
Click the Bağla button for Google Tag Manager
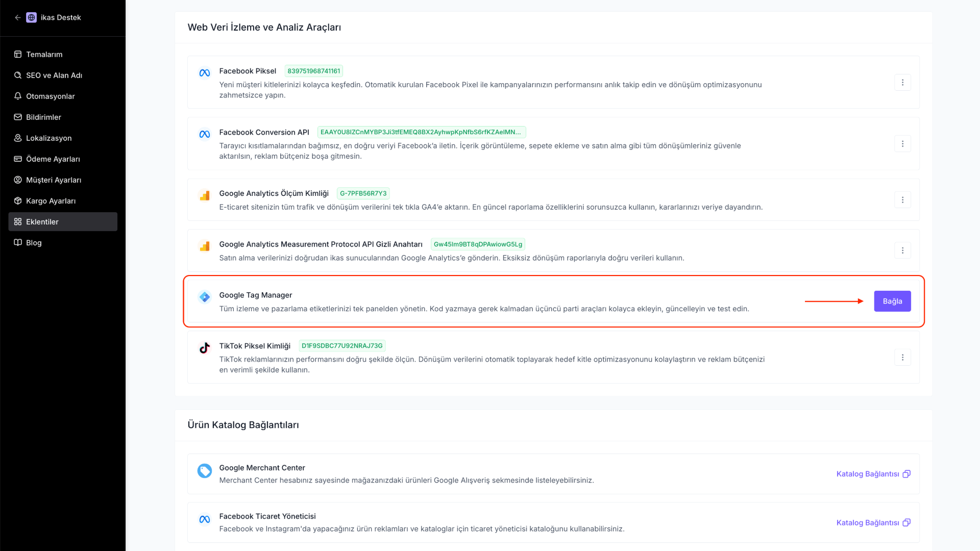pos(892,302)
